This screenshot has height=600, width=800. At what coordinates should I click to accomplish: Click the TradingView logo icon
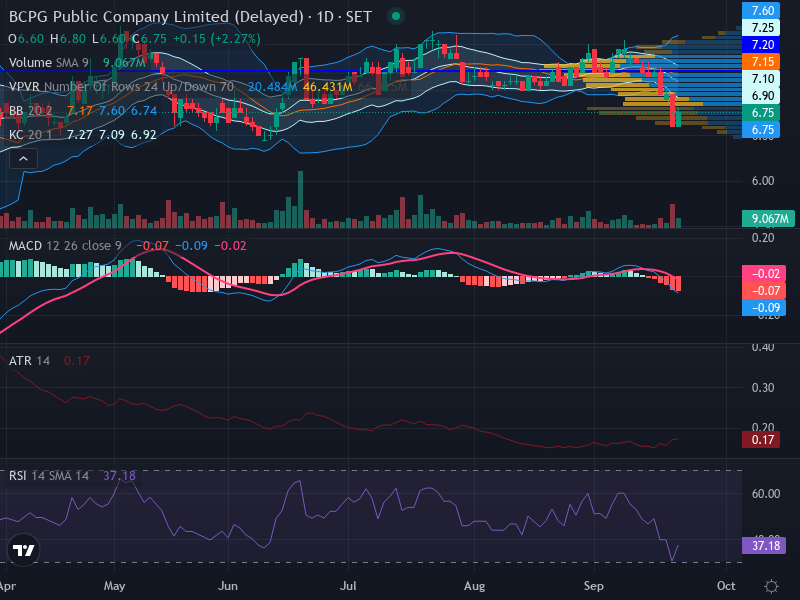point(23,550)
